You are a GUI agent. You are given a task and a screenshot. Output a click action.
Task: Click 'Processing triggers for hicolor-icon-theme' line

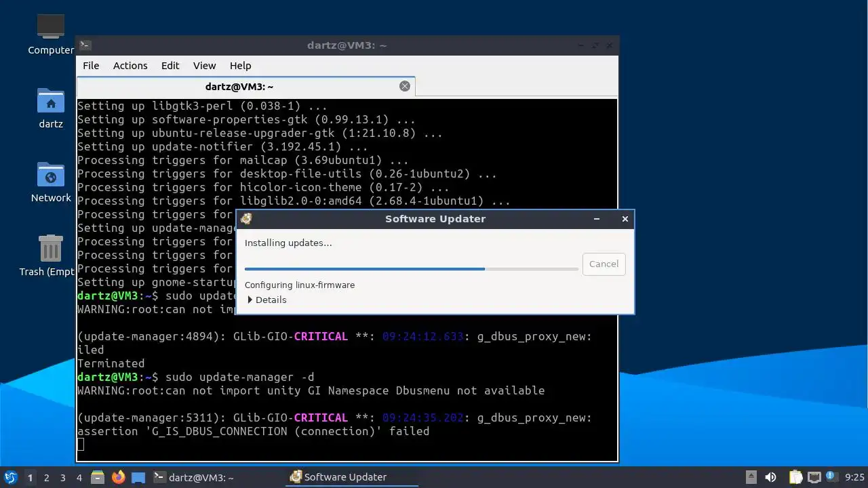point(263,187)
